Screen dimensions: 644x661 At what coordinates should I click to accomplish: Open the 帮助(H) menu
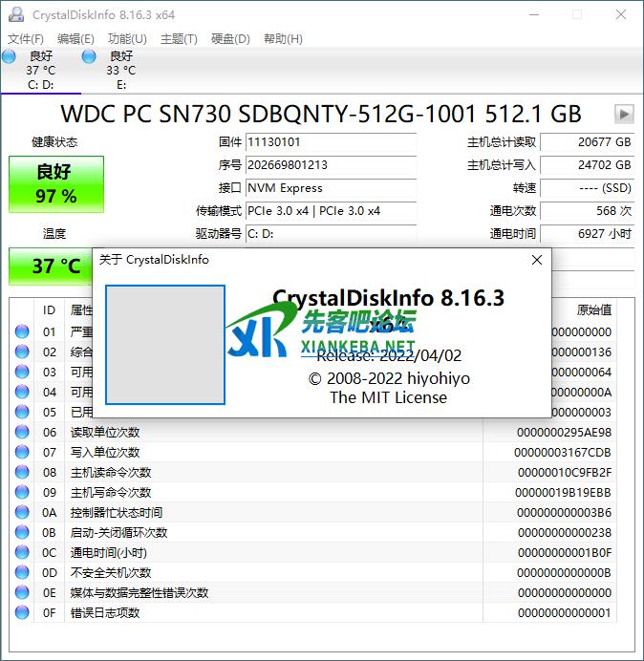(283, 39)
